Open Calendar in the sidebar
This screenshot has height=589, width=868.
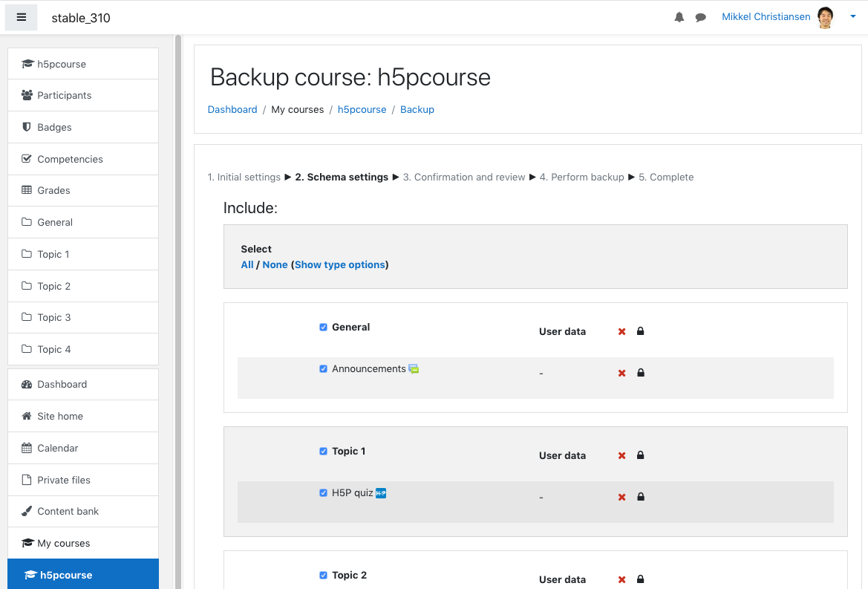[x=83, y=448]
